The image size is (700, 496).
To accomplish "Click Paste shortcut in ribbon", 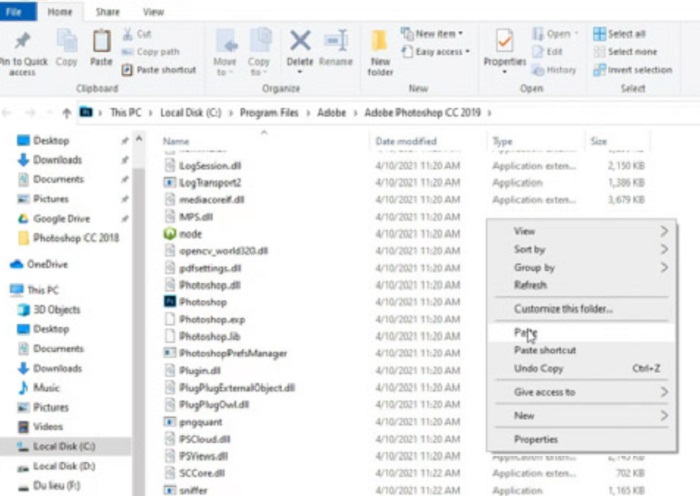I will coord(159,70).
